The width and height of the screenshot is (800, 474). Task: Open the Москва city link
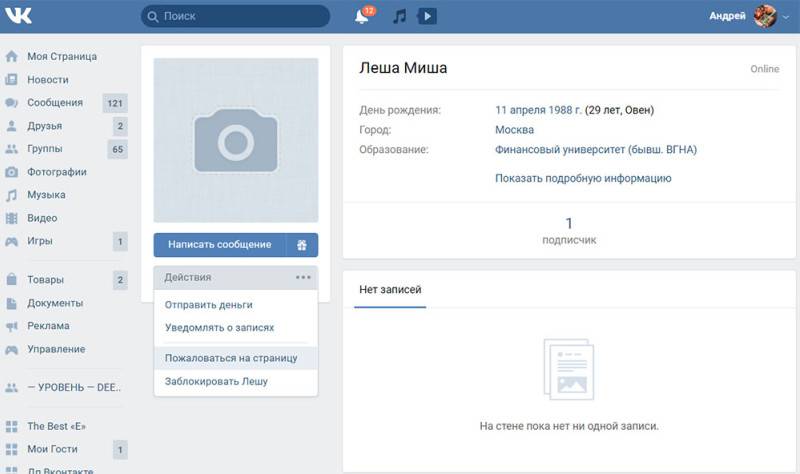click(x=514, y=130)
